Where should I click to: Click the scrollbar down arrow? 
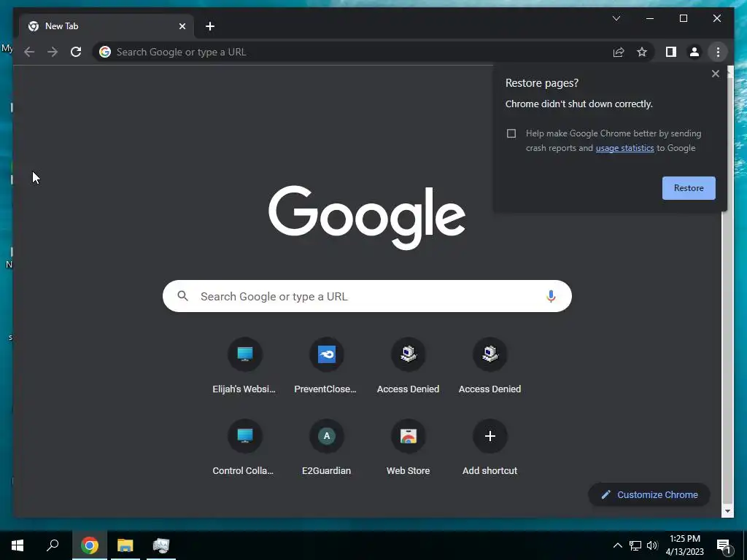[x=727, y=511]
